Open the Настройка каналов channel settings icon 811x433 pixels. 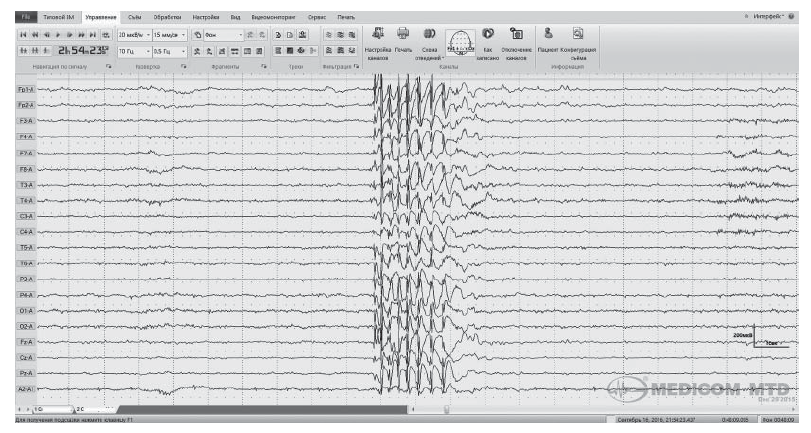coord(381,35)
